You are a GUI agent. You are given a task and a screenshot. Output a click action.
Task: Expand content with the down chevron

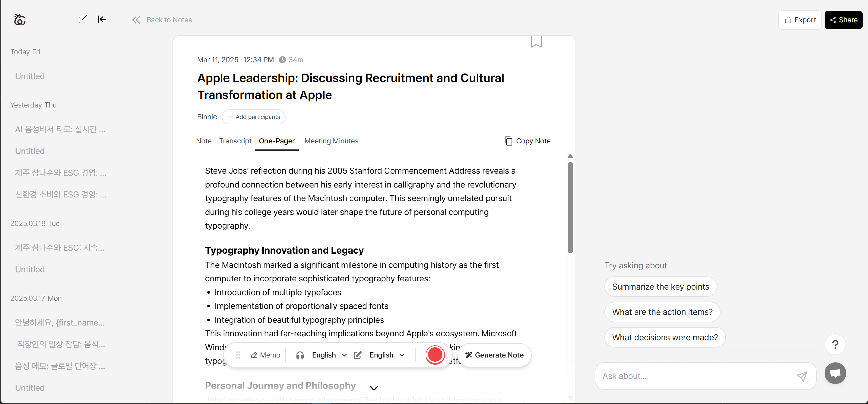pos(374,388)
